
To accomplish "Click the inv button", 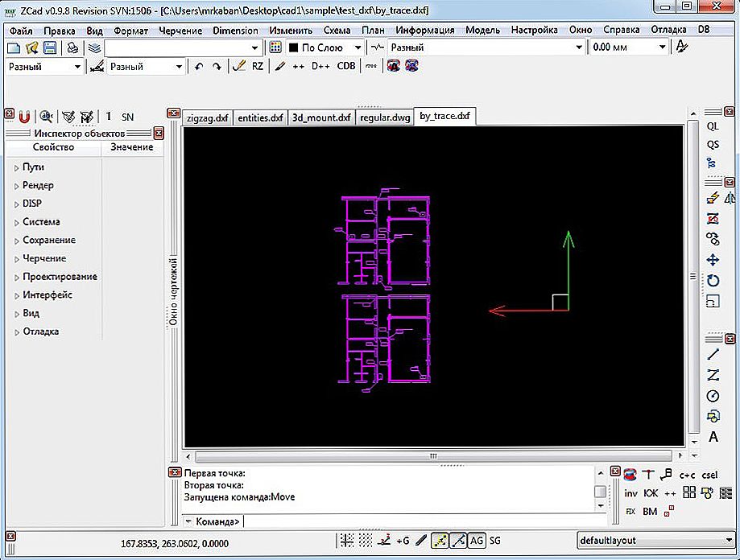I will [630, 493].
